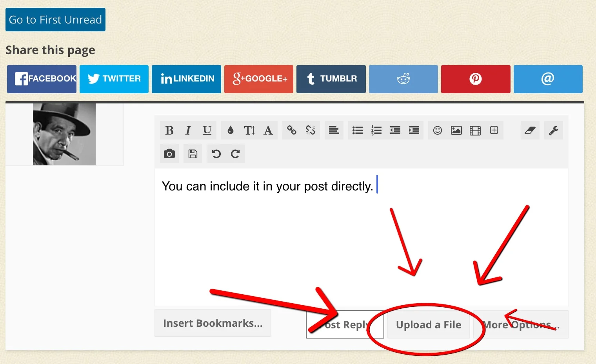Viewport: 596px width, 364px height.
Task: Save draft with floppy disk icon
Action: click(193, 154)
